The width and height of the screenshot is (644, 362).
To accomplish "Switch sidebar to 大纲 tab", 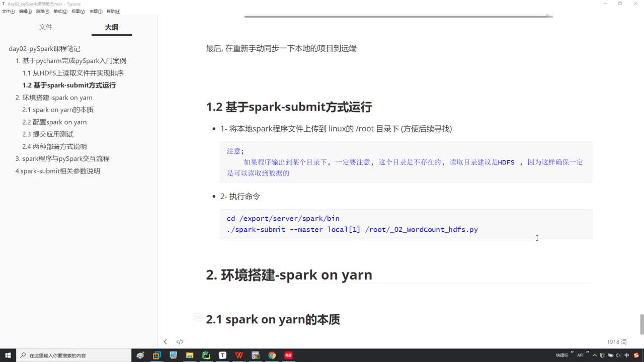I will 112,27.
